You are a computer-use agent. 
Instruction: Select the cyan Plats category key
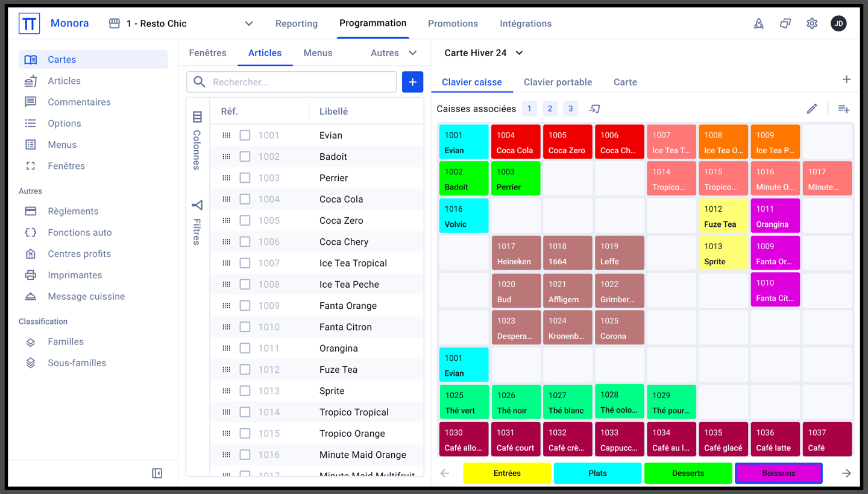pyautogui.click(x=597, y=473)
